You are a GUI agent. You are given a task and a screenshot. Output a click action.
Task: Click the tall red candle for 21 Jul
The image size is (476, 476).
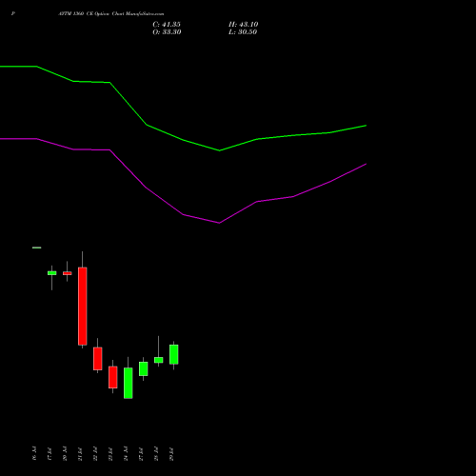click(x=83, y=307)
